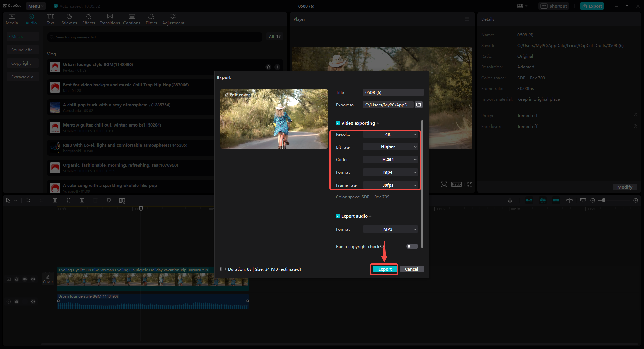The width and height of the screenshot is (644, 349).
Task: Uncheck the Export audio checkbox
Action: click(x=338, y=216)
